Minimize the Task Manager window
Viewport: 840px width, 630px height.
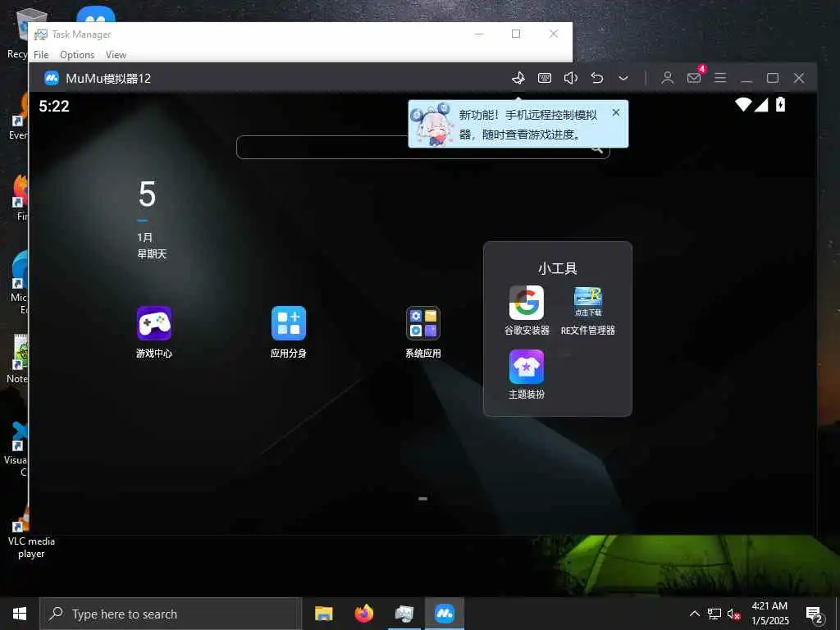tap(479, 34)
